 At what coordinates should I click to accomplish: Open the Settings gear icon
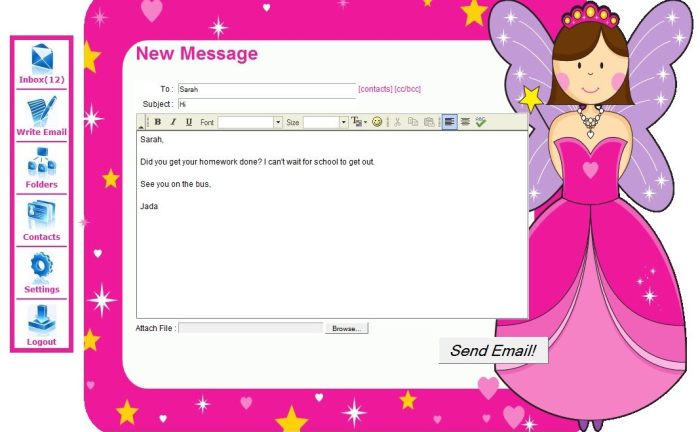(42, 268)
